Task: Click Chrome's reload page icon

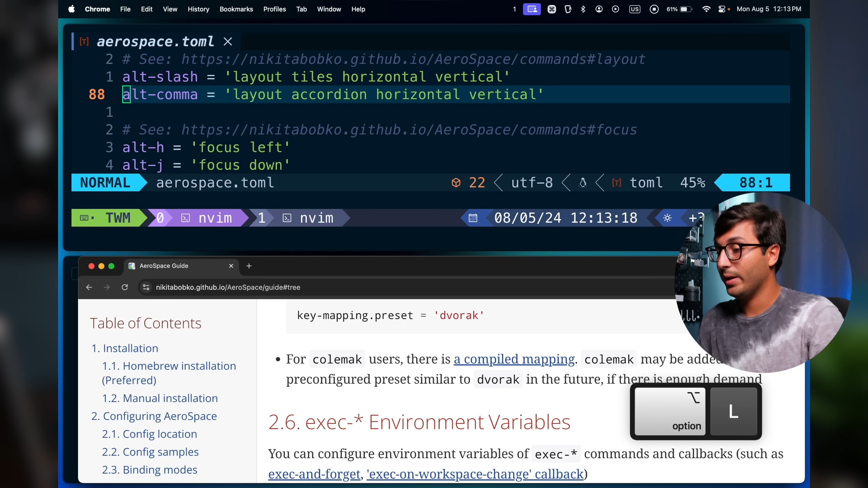Action: click(x=125, y=287)
